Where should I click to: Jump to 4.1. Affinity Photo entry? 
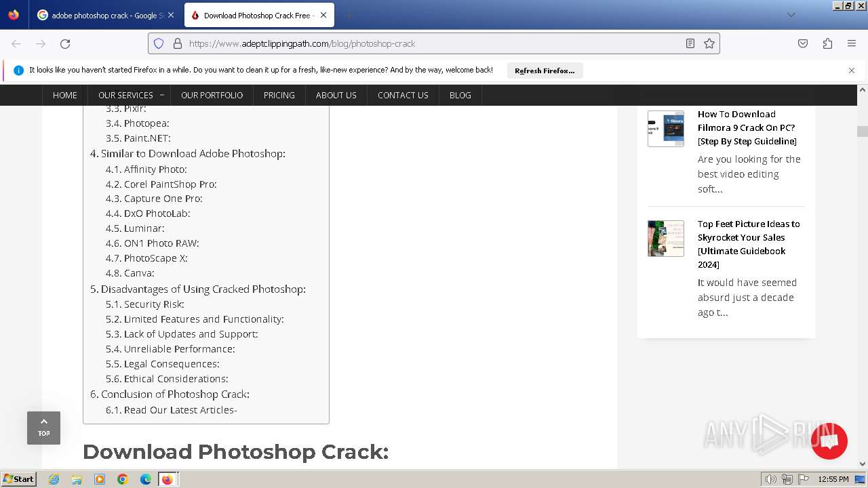point(146,169)
